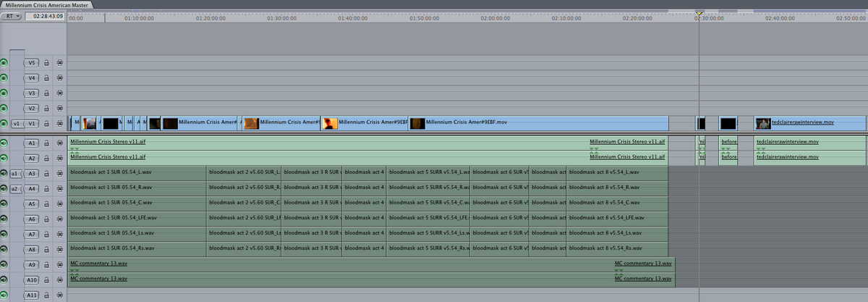The image size is (868, 302).
Task: Click the A5 track destination label
Action: click(32, 204)
